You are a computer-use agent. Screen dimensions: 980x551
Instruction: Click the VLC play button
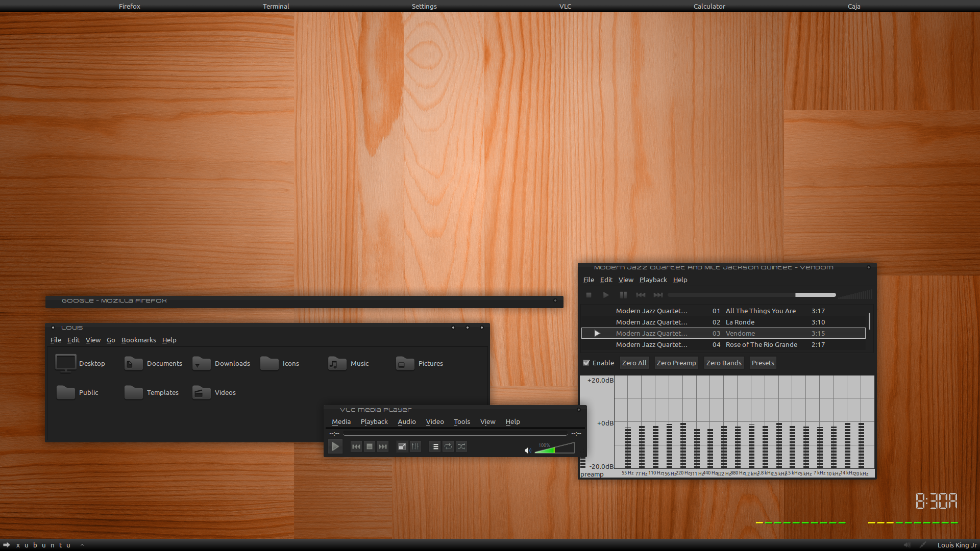pyautogui.click(x=335, y=446)
